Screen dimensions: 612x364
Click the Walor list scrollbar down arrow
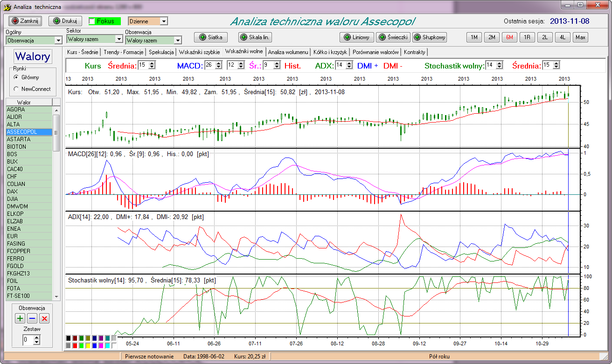click(x=56, y=296)
